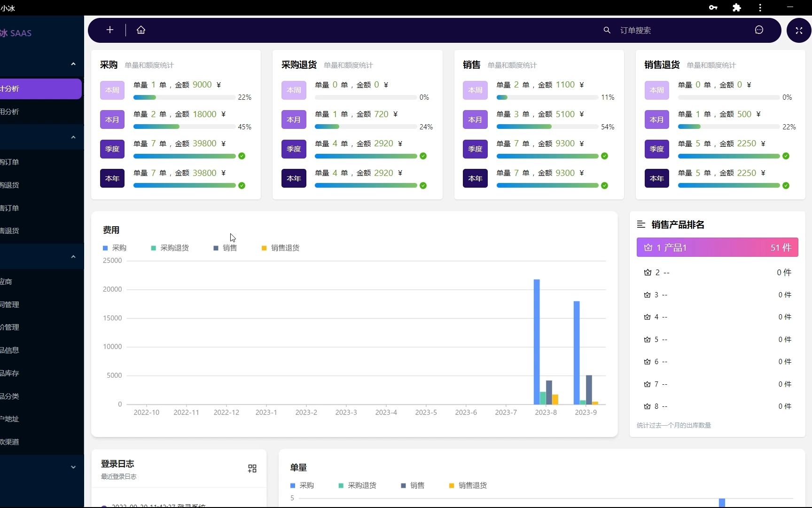This screenshot has width=812, height=508.
Task: Open the 应商 sidebar item
Action: (x=42, y=282)
